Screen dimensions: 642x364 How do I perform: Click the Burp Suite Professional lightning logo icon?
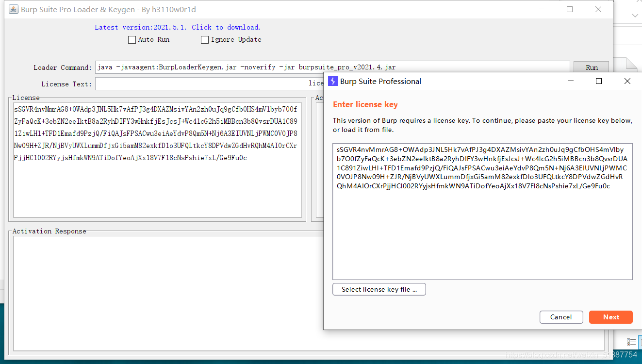(x=333, y=81)
